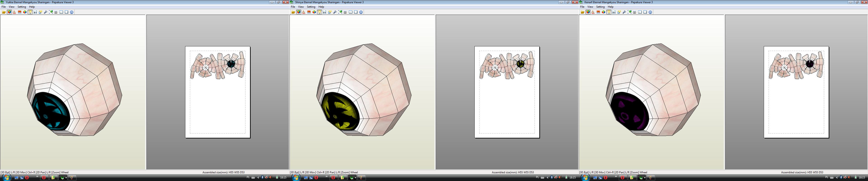Click the unfolded paper pattern in Kenarf window

[x=797, y=65]
